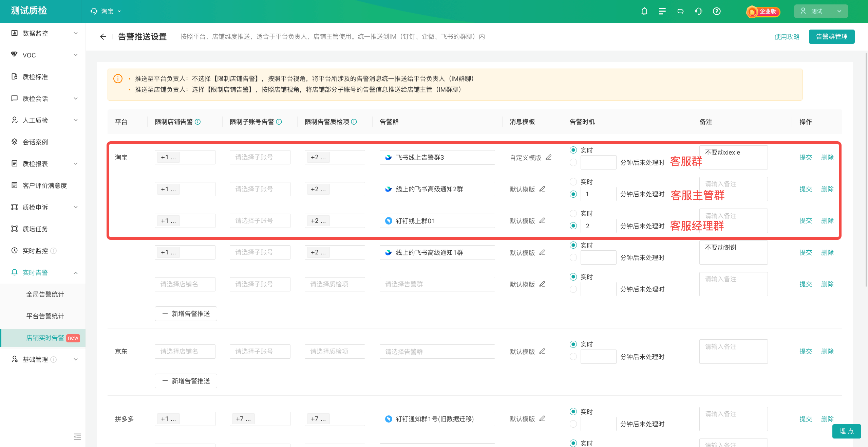Open the 使用攻略 link
The height and width of the screenshot is (447, 868).
click(x=787, y=37)
